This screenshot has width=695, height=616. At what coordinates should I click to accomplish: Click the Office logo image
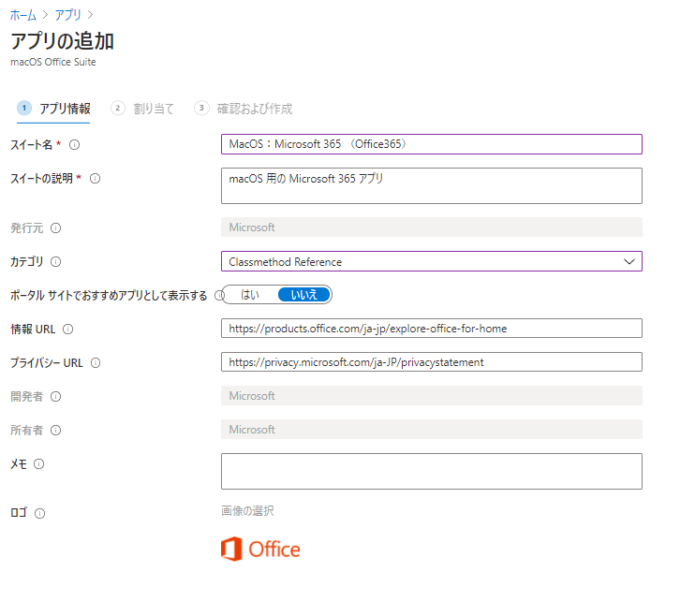pyautogui.click(x=260, y=550)
